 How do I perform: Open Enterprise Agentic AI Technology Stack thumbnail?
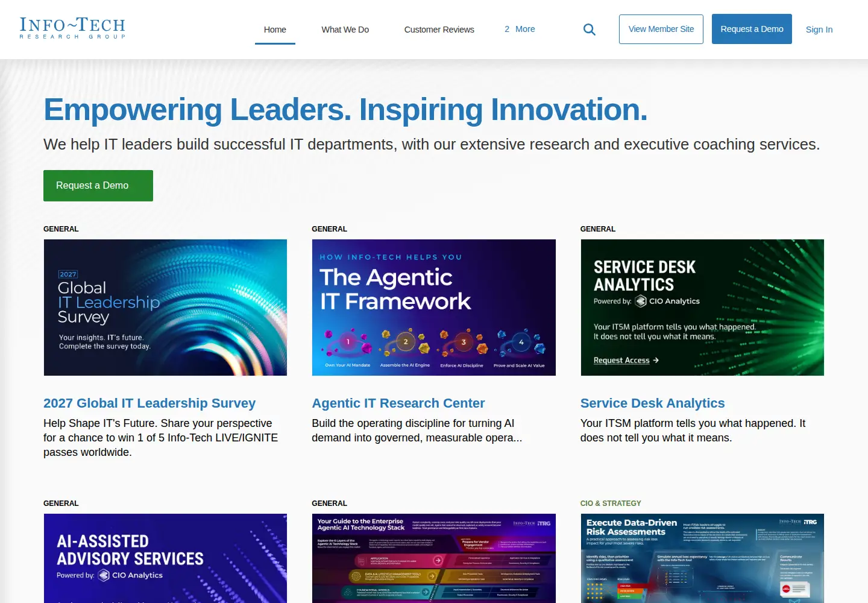tap(434, 558)
